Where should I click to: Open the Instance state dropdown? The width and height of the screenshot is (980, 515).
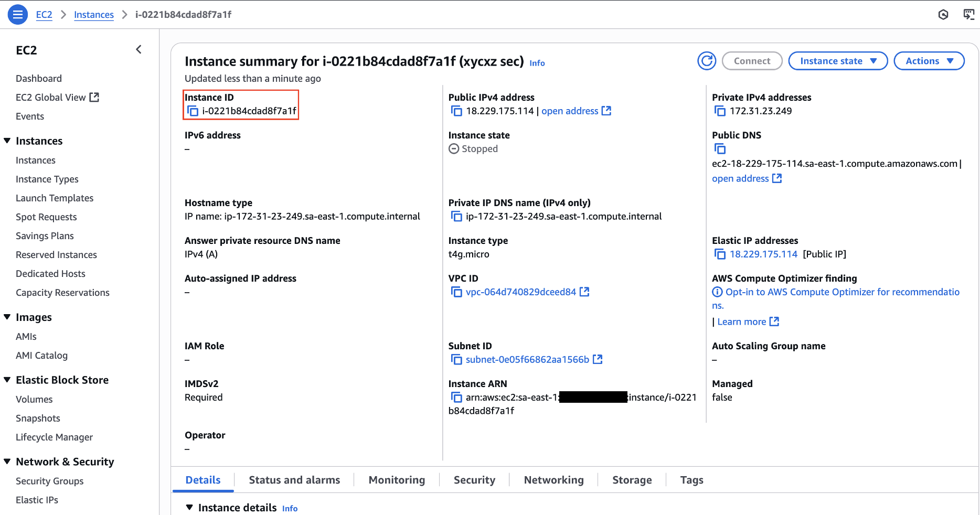(838, 61)
